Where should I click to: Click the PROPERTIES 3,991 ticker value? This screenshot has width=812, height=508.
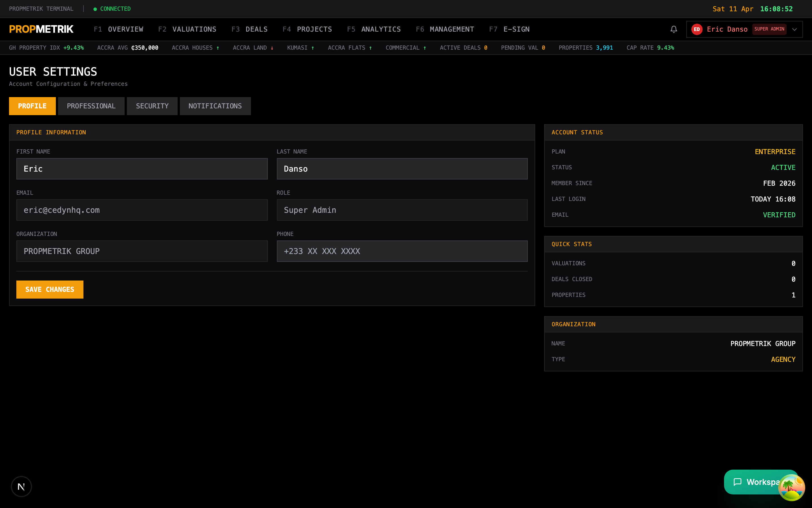coord(586,48)
